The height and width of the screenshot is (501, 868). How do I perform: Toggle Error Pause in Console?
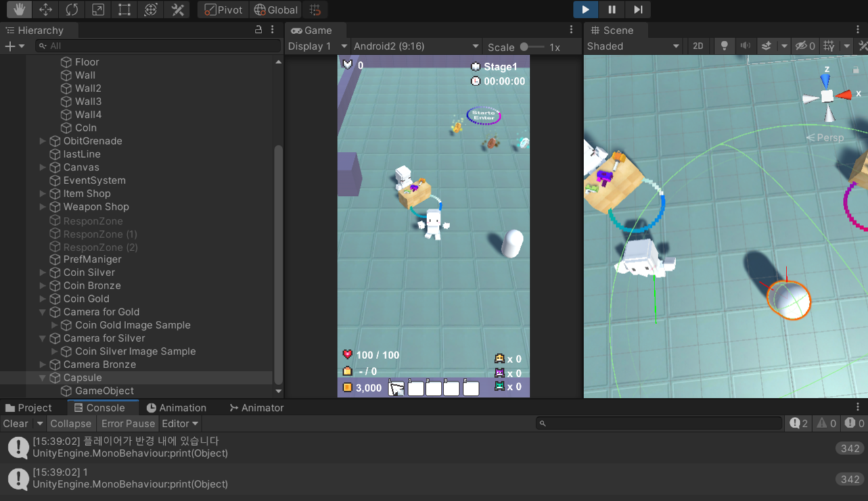point(128,423)
